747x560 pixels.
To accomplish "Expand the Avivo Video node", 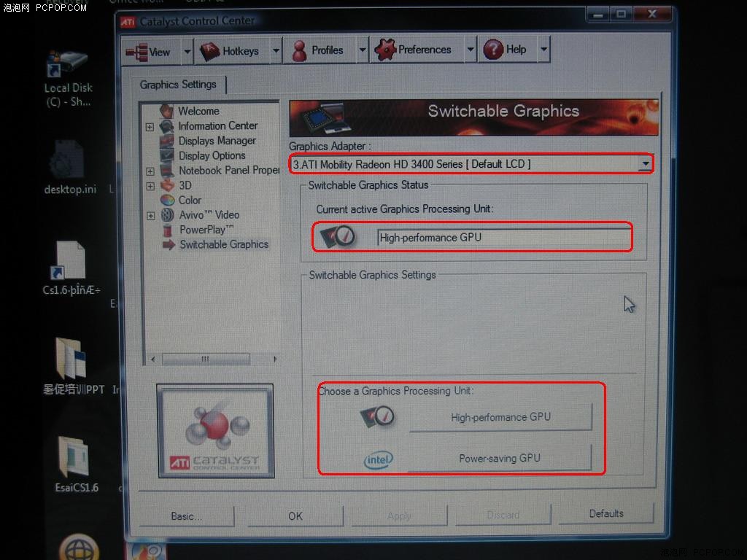I will coord(150,216).
